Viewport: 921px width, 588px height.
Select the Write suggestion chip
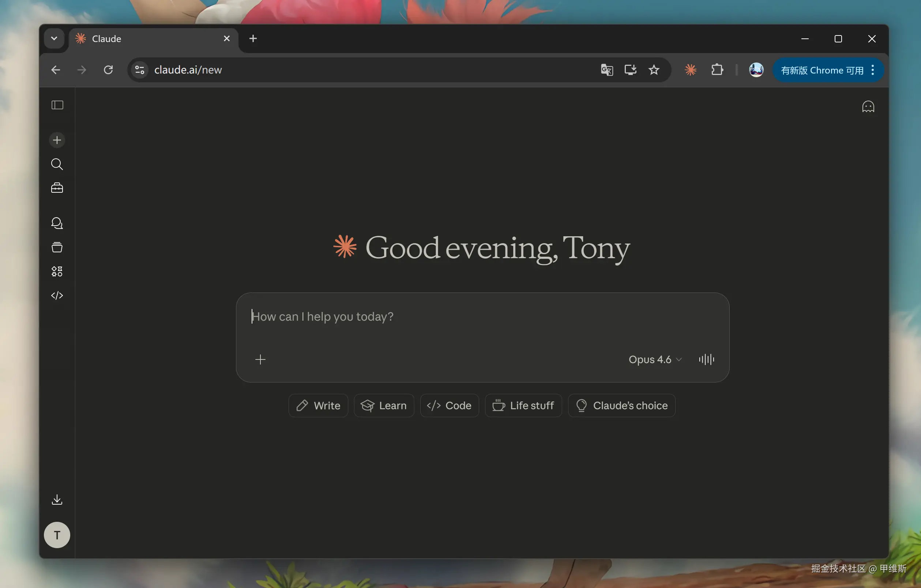click(318, 405)
